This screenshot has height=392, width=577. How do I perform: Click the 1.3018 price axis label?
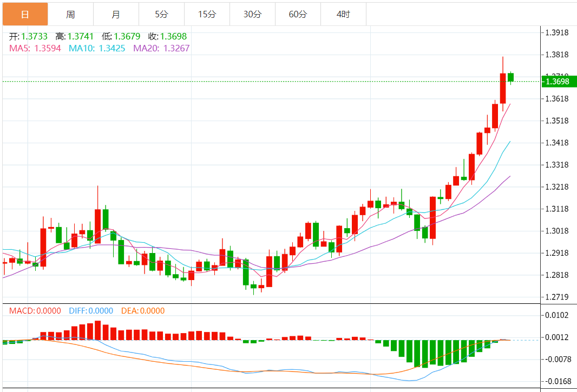557,231
